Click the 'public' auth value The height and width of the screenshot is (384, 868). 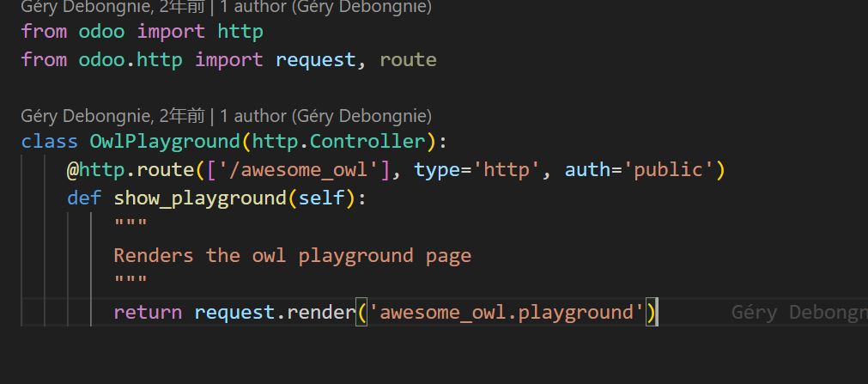pyautogui.click(x=668, y=169)
